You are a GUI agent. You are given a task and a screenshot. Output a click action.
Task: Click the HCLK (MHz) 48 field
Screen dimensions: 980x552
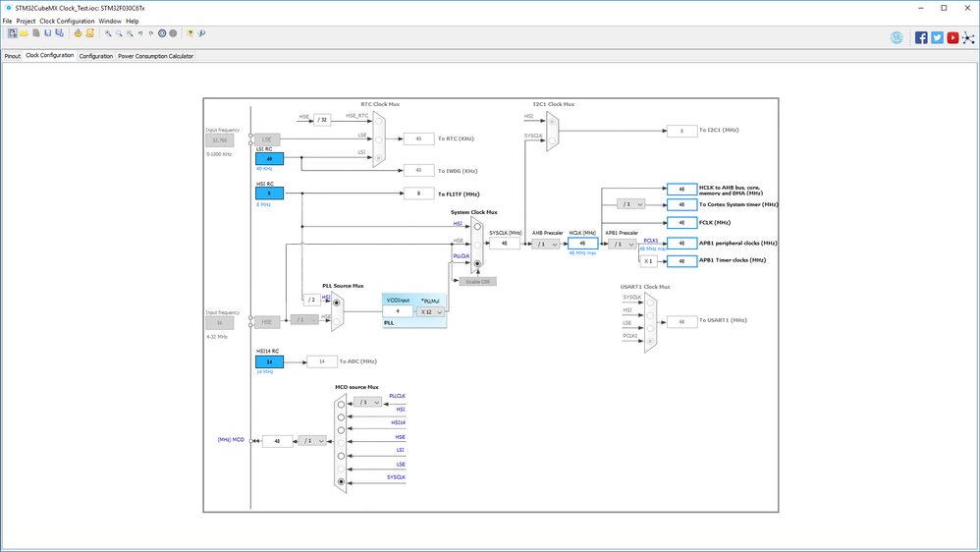582,244
